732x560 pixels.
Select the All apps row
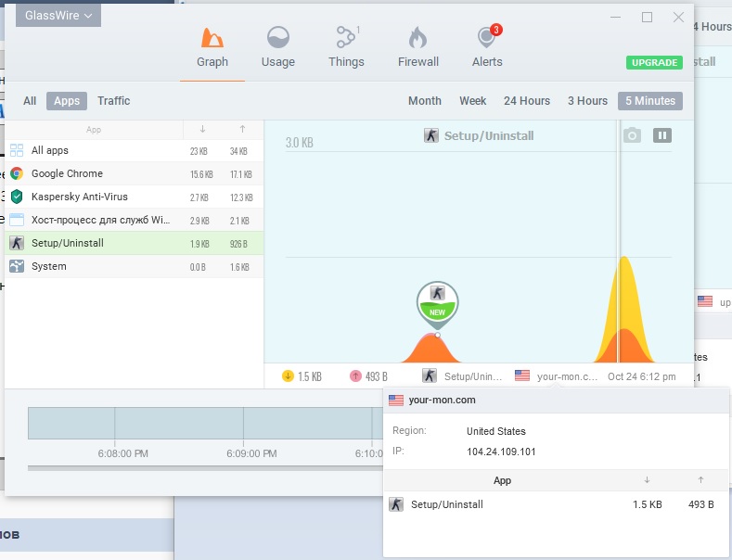pos(134,150)
